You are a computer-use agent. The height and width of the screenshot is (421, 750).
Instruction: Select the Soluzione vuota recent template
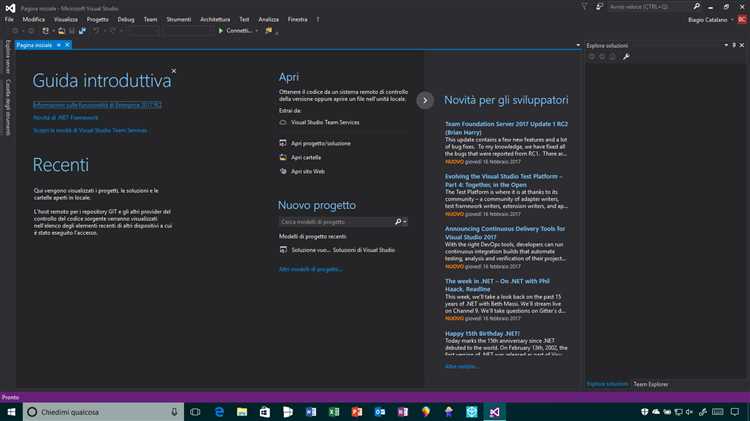pyautogui.click(x=337, y=250)
